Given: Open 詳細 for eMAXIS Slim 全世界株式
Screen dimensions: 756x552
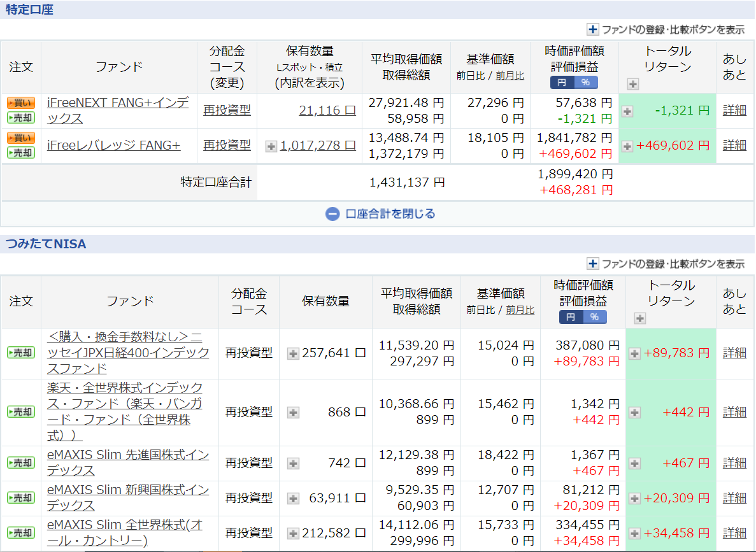Looking at the screenshot, I should [x=734, y=533].
